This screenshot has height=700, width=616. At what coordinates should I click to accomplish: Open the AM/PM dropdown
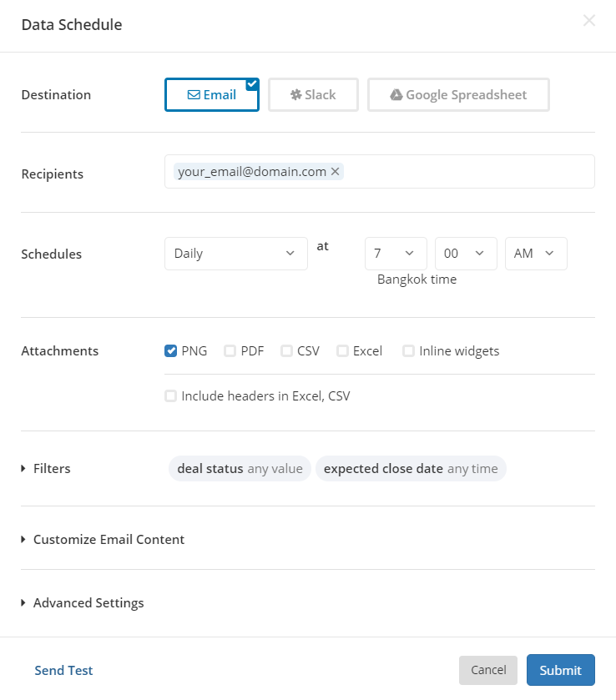[536, 254]
